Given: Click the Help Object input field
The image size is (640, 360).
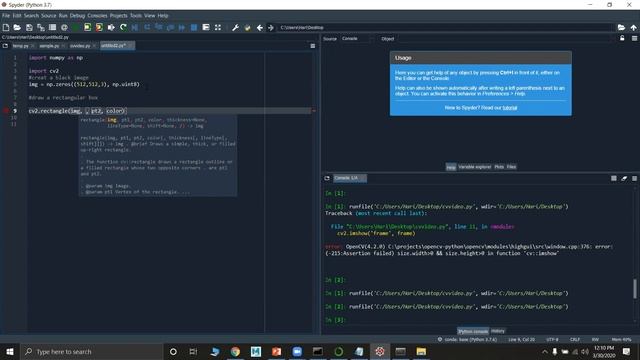Looking at the screenshot, I should [x=505, y=39].
